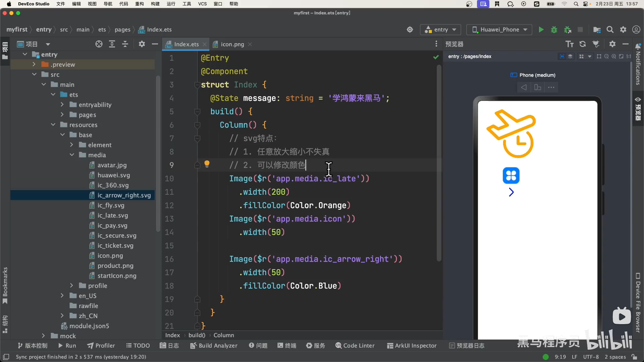Run the app with the green play button
The height and width of the screenshot is (362, 644).
click(x=541, y=29)
